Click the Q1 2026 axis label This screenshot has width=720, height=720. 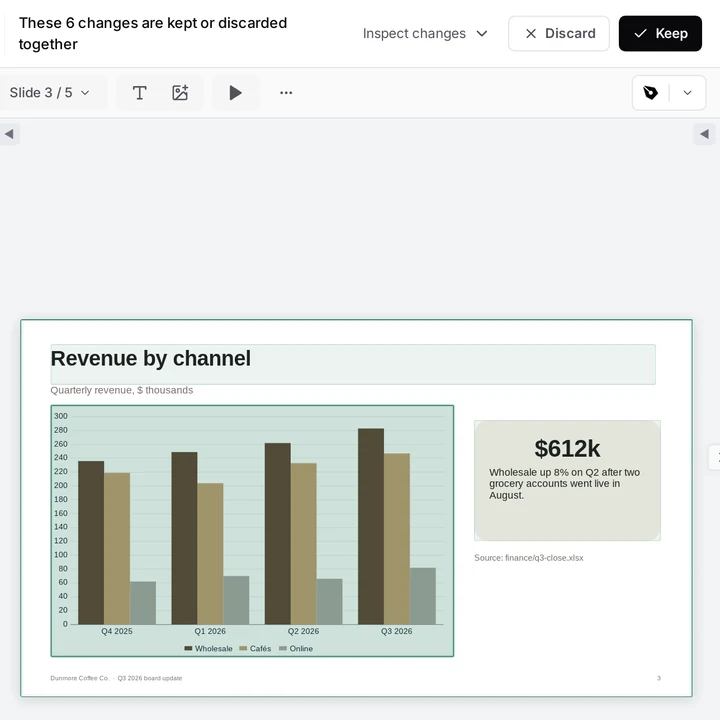210,631
